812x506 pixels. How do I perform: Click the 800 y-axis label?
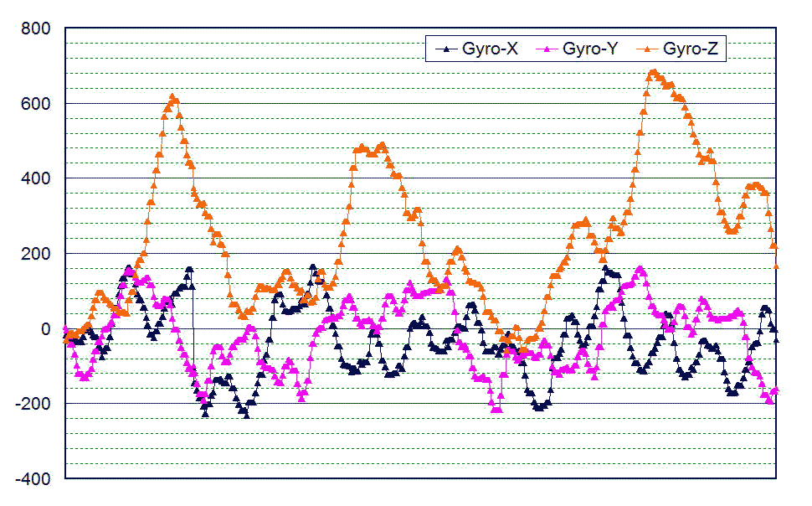pyautogui.click(x=35, y=29)
